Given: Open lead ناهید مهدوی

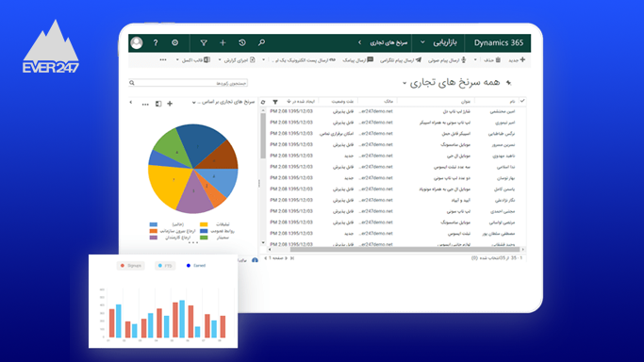Looking at the screenshot, I should coord(504,156).
